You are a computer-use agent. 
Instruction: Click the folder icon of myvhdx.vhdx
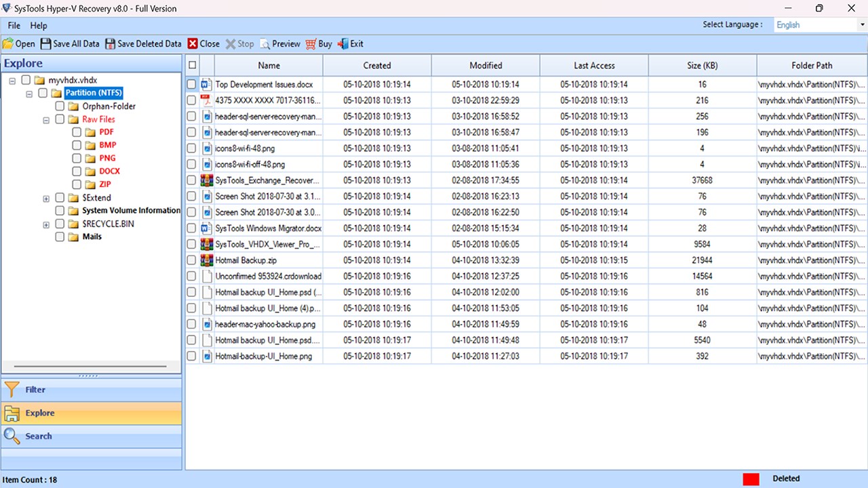pos(40,80)
